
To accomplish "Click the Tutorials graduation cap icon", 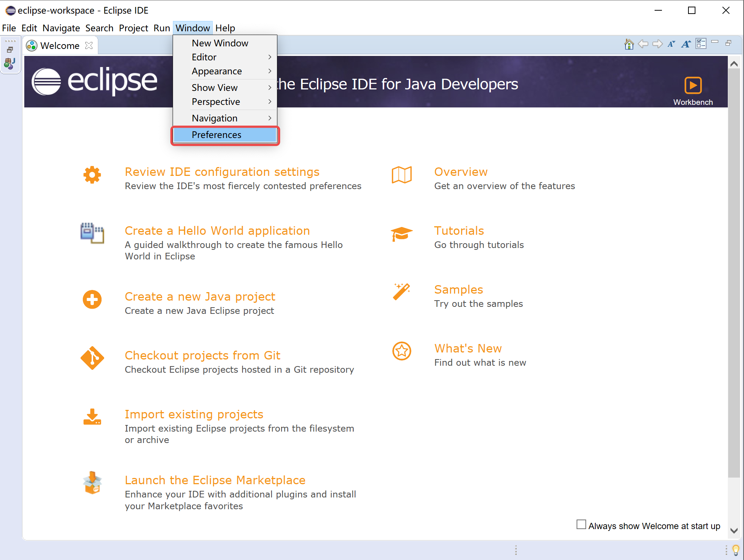I will tap(401, 234).
